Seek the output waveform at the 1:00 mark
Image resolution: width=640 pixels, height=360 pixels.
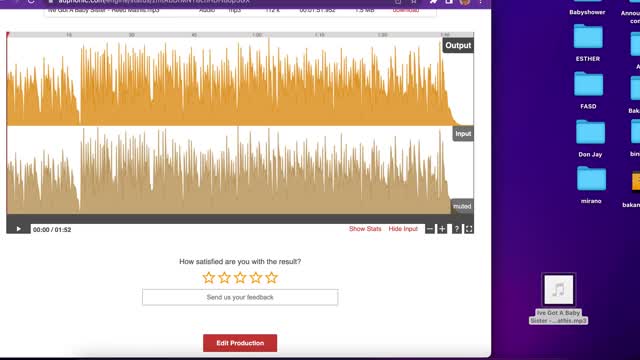coord(257,82)
